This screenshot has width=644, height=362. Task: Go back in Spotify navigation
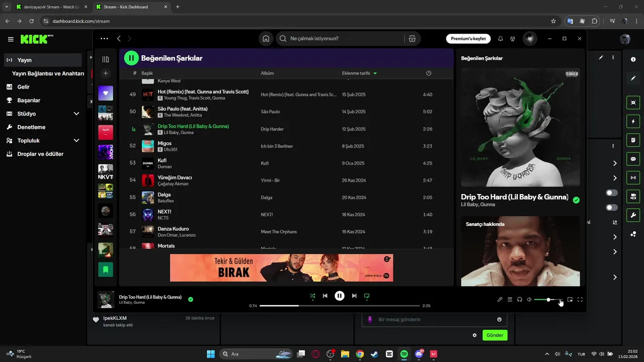119,39
